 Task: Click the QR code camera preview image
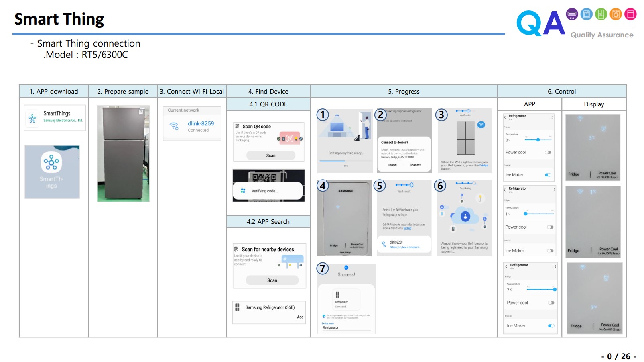click(x=268, y=185)
